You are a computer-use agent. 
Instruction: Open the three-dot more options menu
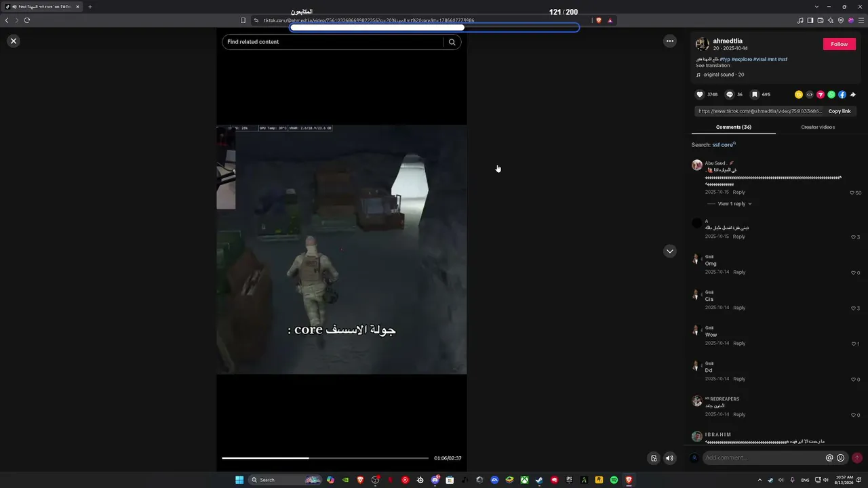[x=670, y=41]
